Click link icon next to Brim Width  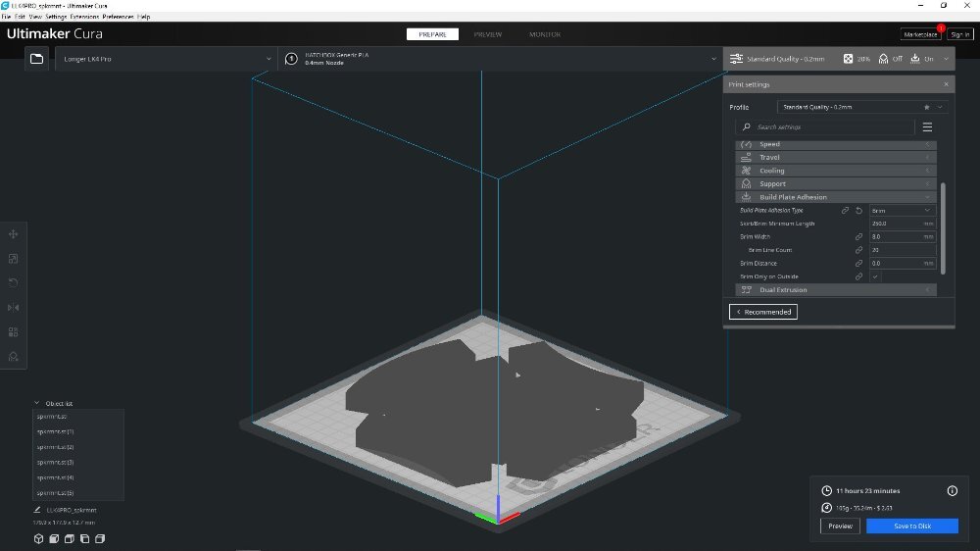click(x=858, y=237)
